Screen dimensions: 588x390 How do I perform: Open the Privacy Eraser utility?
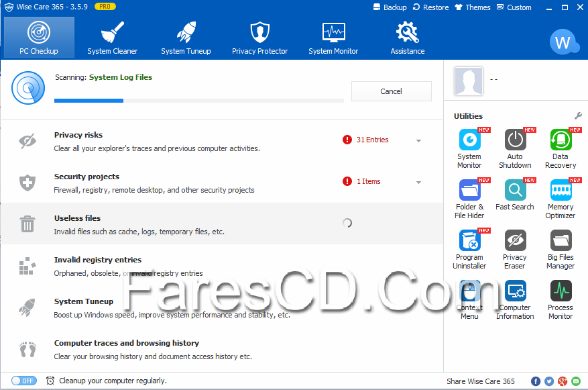(515, 250)
